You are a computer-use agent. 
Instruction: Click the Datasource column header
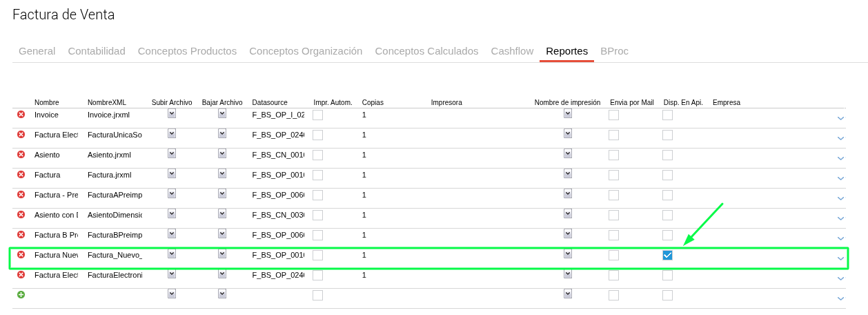pyautogui.click(x=270, y=102)
